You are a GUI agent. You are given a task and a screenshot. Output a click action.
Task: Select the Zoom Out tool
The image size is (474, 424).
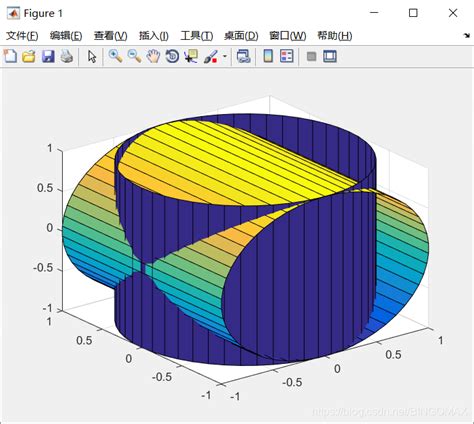click(x=134, y=56)
